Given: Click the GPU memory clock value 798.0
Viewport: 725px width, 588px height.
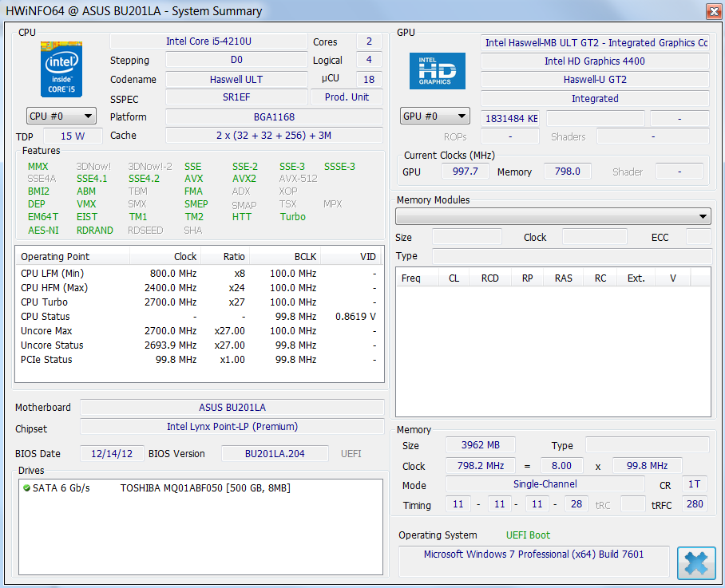Looking at the screenshot, I should tap(568, 172).
